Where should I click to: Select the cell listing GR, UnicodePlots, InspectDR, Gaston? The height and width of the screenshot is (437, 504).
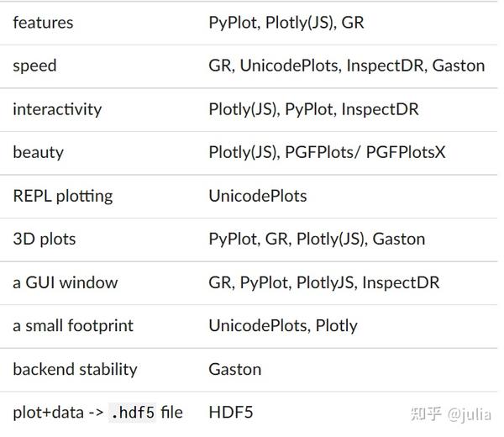pos(346,66)
